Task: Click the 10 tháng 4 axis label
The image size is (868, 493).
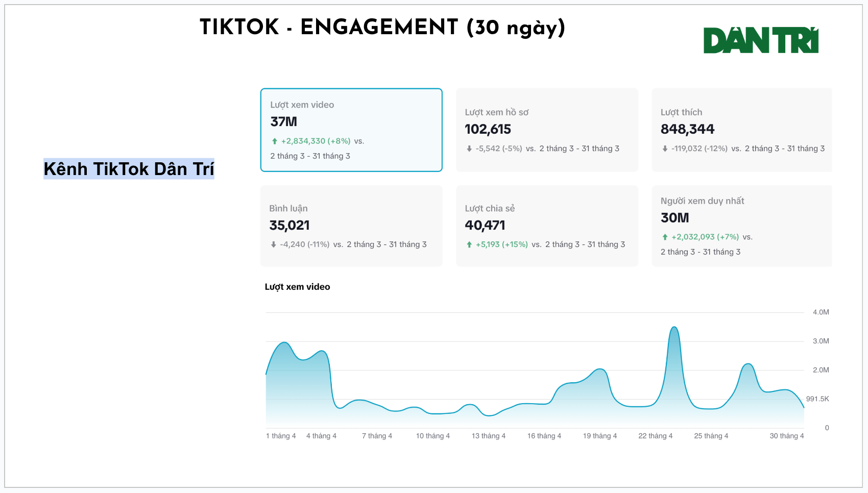Action: click(433, 436)
